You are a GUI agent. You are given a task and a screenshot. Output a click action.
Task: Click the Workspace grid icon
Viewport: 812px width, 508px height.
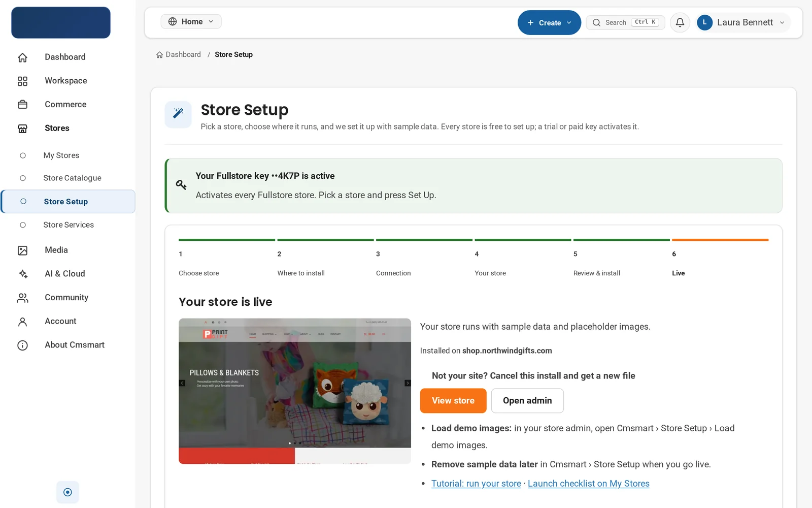(x=22, y=81)
